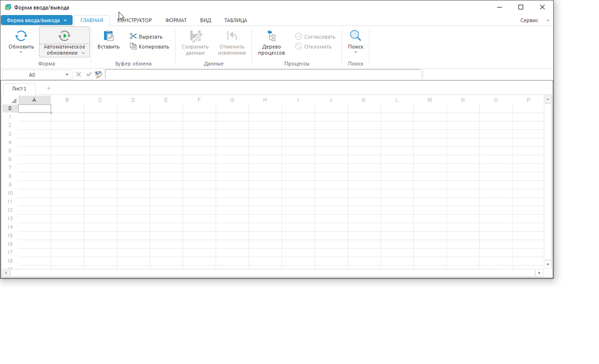Screen dimensions: 599x364
Task: Open the Сервис menu
Action: click(529, 20)
